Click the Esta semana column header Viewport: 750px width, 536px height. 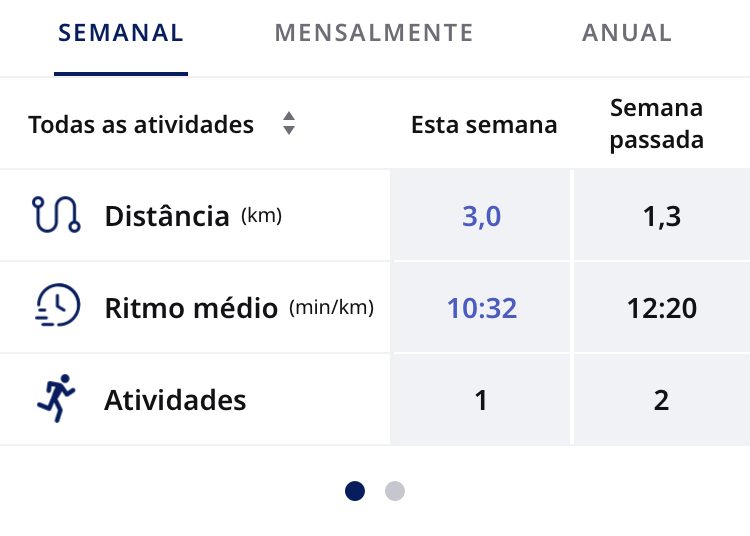484,125
